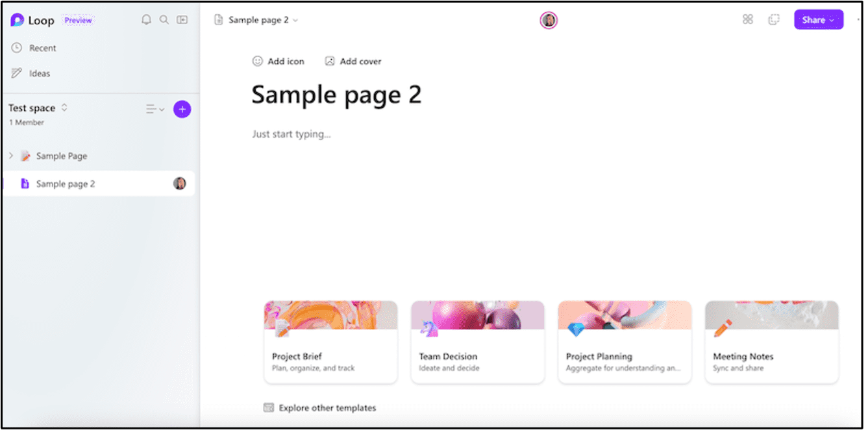Viewport: 868px width, 432px height.
Task: Click the avatar on Sample page 2 row
Action: (x=180, y=184)
